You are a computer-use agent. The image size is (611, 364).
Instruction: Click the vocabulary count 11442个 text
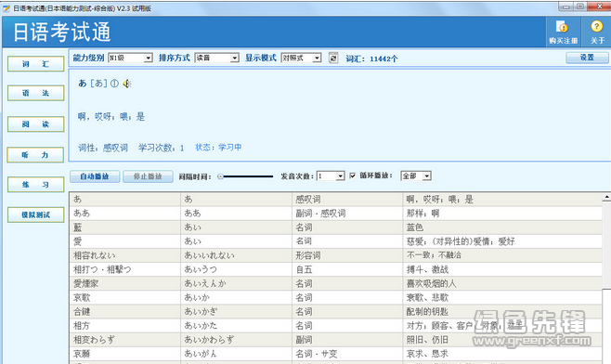point(383,58)
